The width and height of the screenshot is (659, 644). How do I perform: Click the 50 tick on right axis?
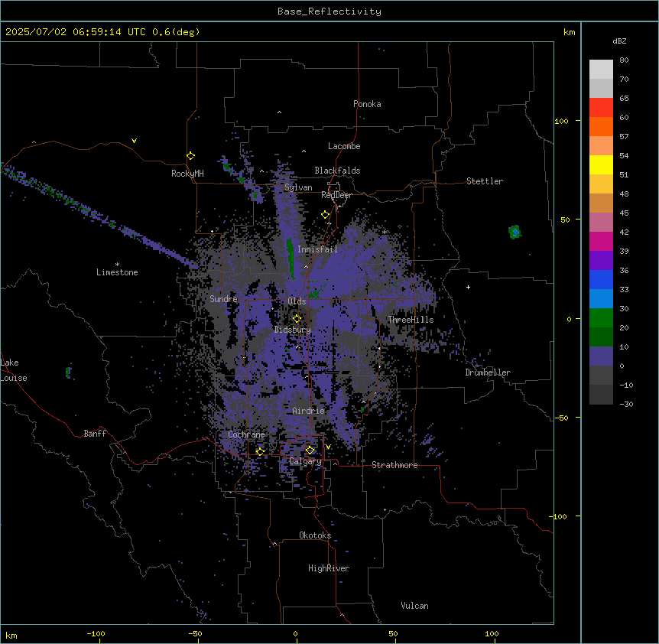(565, 220)
